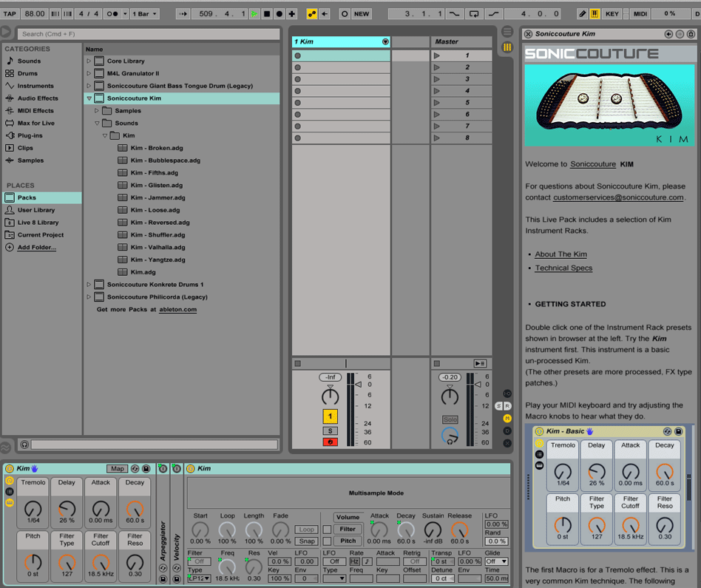
Task: Adjust the Tremolo macro knob in device view
Action: coord(33,509)
